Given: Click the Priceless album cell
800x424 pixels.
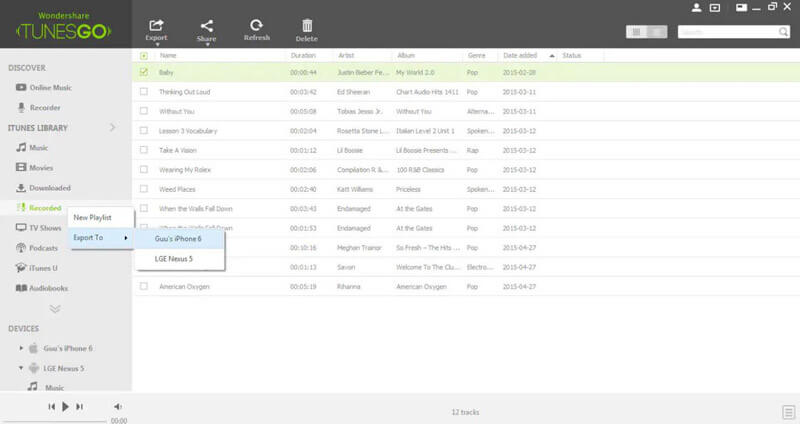Looking at the screenshot, I should tap(408, 189).
